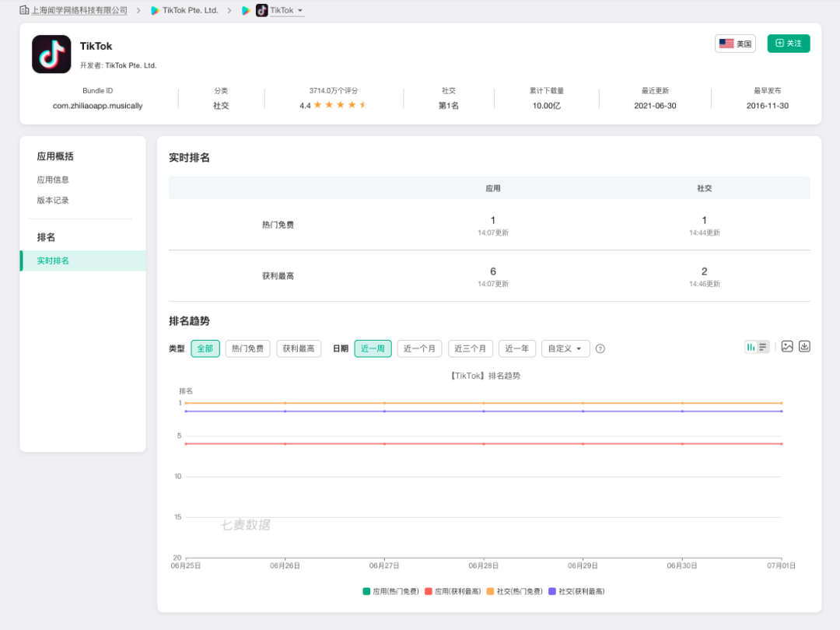Choose 近一个月 date range
The image size is (840, 630).
click(x=419, y=348)
